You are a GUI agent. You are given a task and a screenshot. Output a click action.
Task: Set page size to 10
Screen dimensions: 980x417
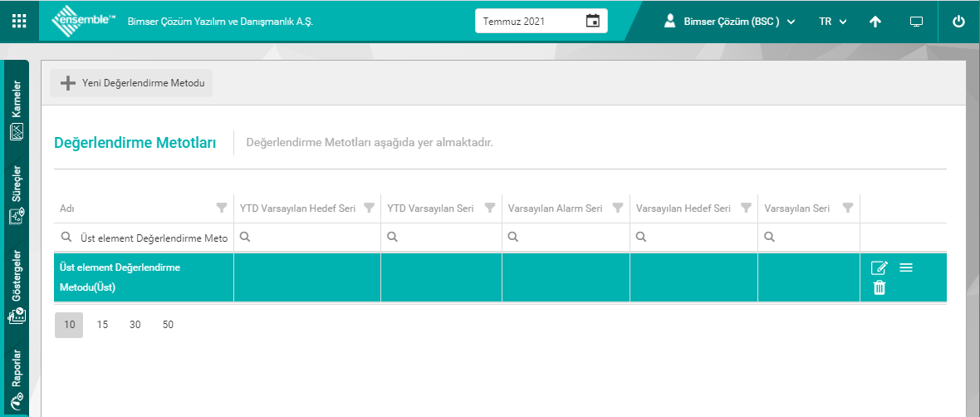point(69,325)
